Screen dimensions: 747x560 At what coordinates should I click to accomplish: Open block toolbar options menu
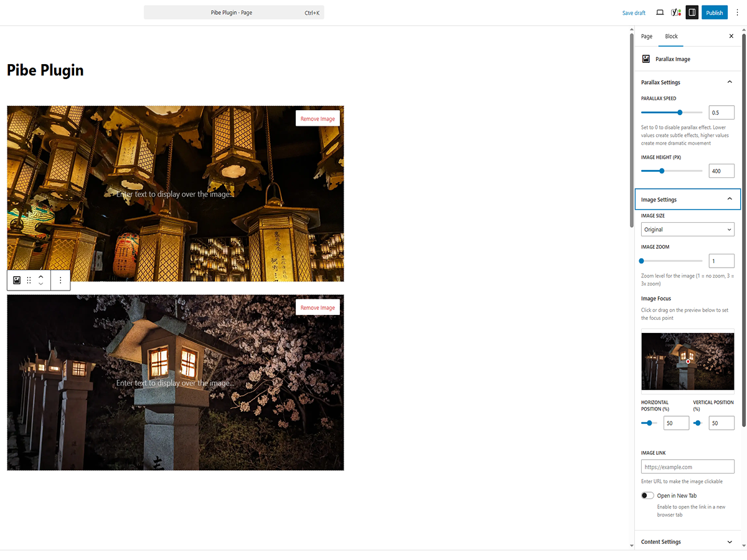click(60, 280)
